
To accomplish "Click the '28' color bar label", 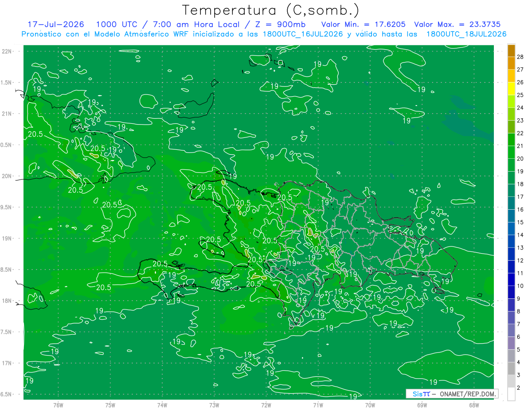I will [x=521, y=57].
